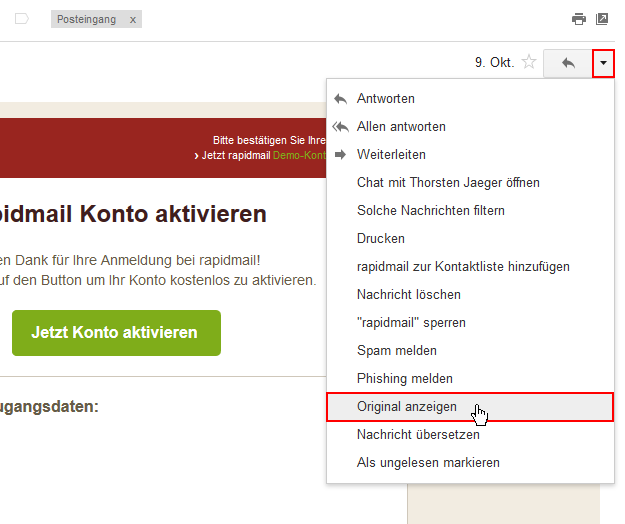Viewport: 625px width, 524px height.
Task: Choose Antworten from the menu
Action: coord(470,98)
